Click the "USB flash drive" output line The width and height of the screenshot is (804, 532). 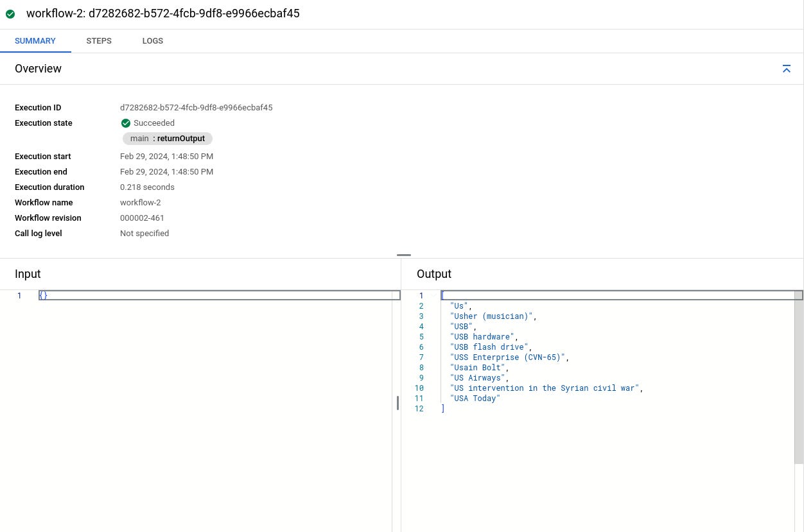(x=491, y=347)
